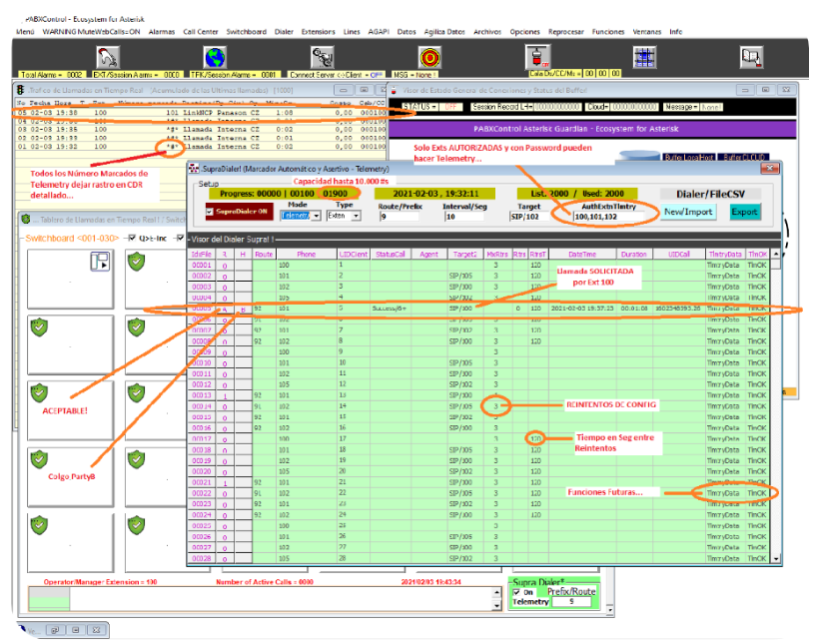
Task: Click the Dialer/FileCSV label button
Action: pyautogui.click(x=711, y=194)
